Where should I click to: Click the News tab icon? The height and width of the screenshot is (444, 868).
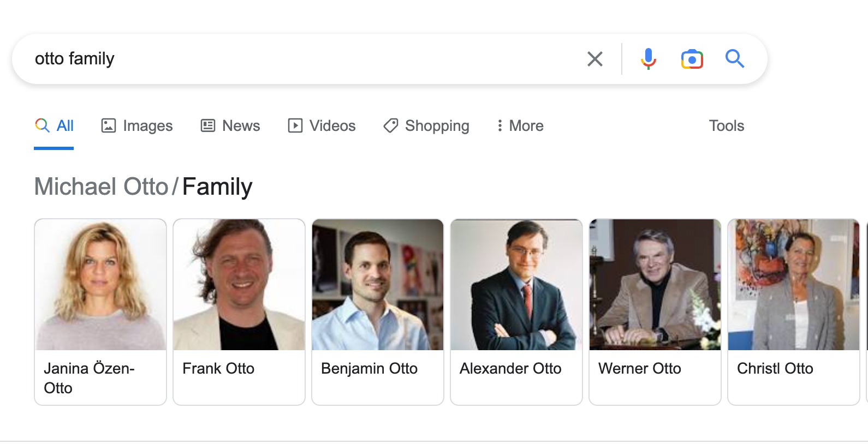tap(206, 125)
